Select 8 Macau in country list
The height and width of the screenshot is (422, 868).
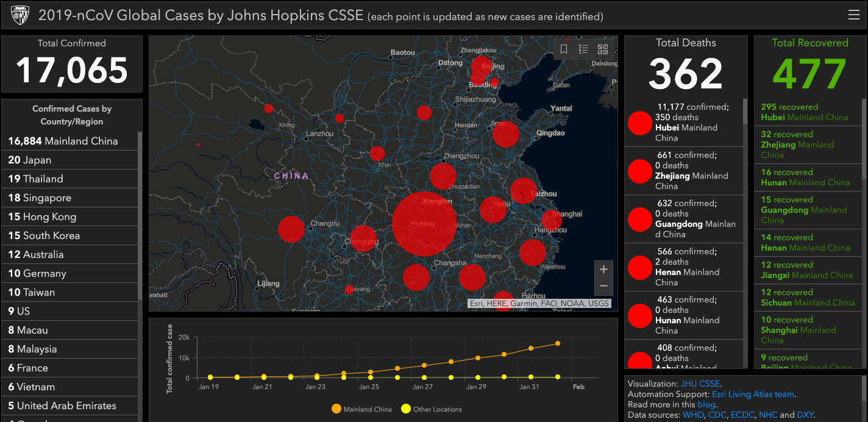click(70, 330)
